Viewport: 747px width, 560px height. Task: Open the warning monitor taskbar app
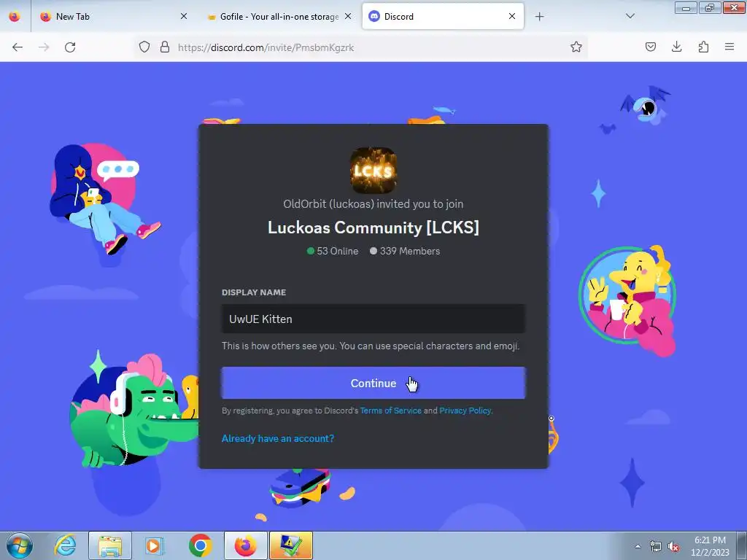(290, 545)
